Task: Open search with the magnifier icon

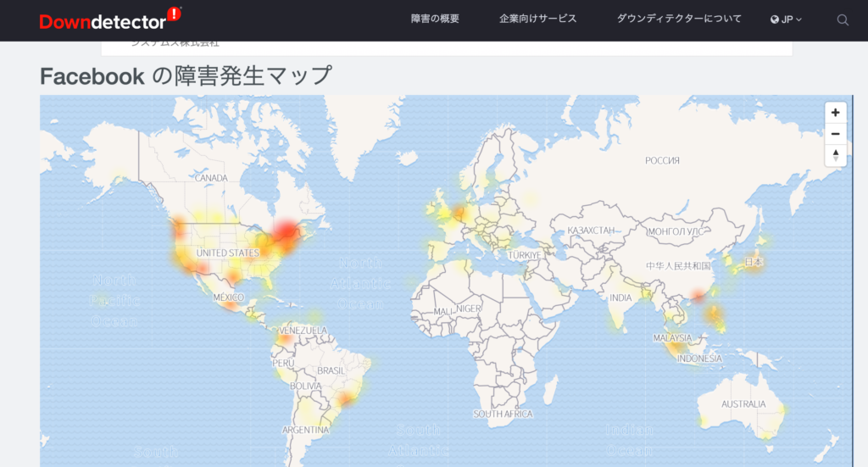Action: (x=843, y=20)
